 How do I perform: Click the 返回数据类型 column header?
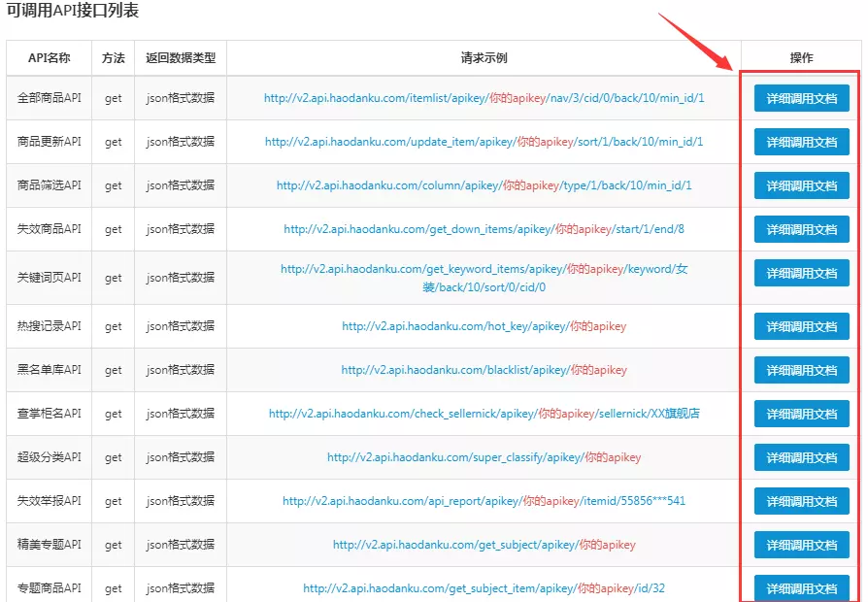tap(181, 57)
